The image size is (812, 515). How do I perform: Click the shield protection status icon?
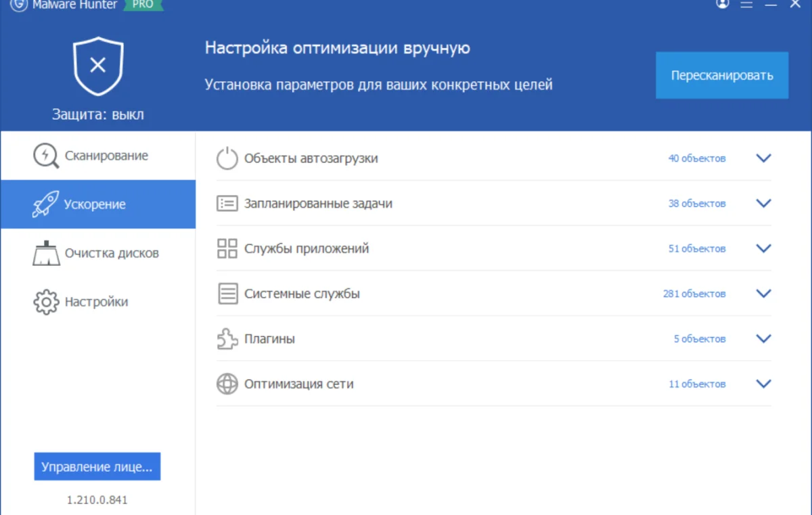pyautogui.click(x=98, y=66)
